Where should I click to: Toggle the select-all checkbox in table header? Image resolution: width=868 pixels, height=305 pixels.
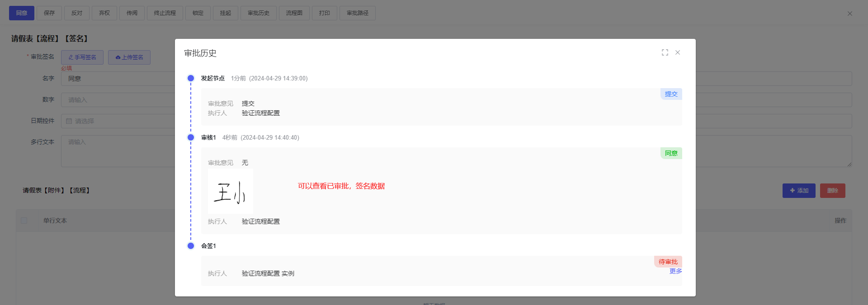click(24, 221)
